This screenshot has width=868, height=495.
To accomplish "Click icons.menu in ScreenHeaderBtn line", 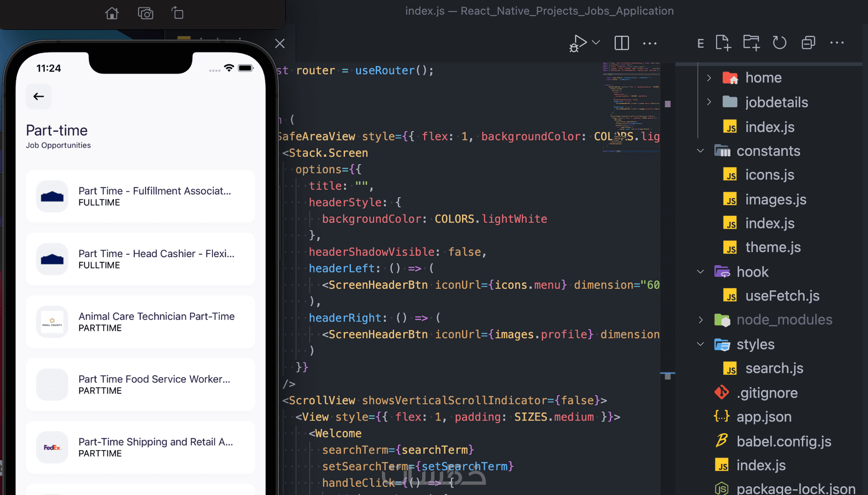I will (x=527, y=285).
